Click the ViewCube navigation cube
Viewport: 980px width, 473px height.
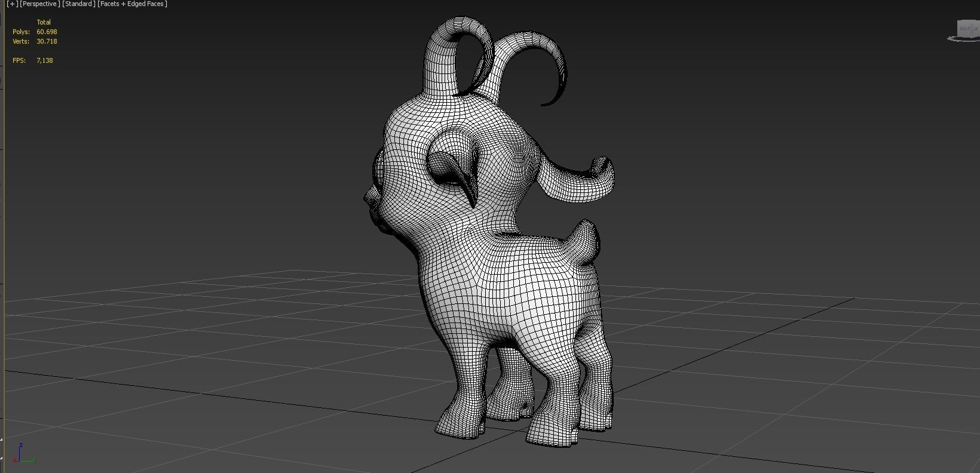pyautogui.click(x=967, y=28)
